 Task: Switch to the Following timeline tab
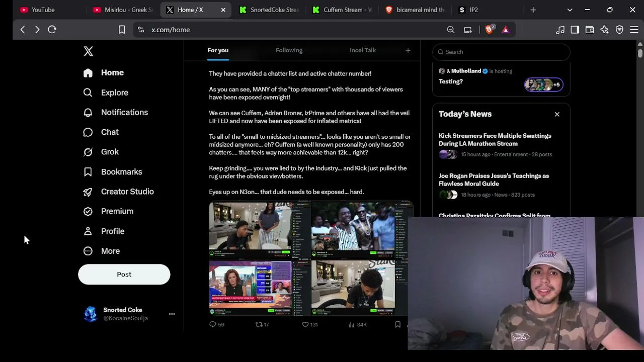[289, 50]
